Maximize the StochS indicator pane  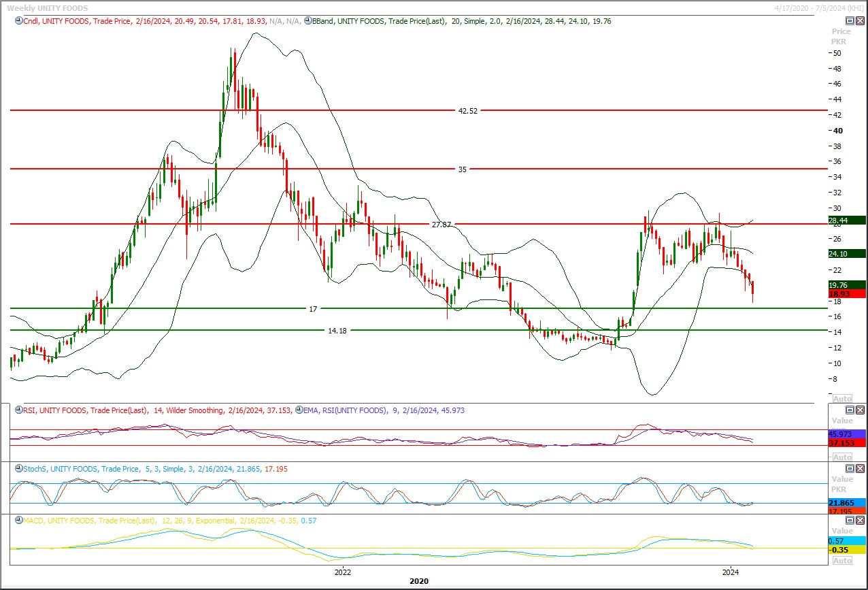pyautogui.click(x=850, y=469)
